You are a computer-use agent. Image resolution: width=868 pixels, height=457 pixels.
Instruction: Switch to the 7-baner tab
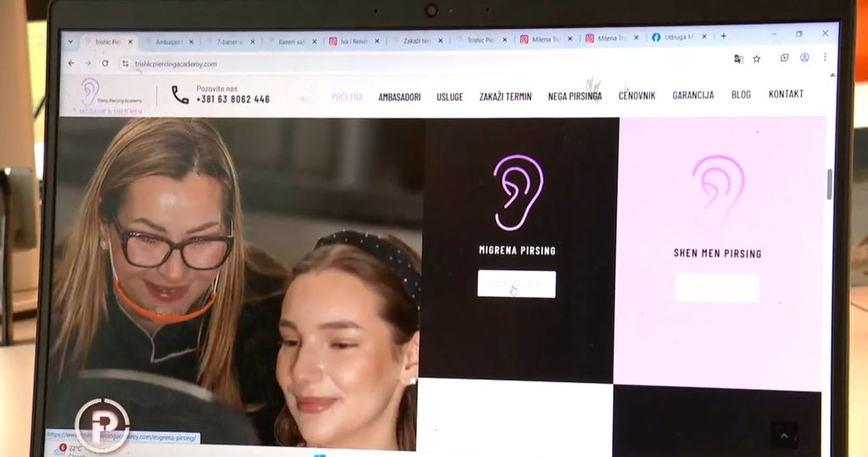(x=230, y=42)
